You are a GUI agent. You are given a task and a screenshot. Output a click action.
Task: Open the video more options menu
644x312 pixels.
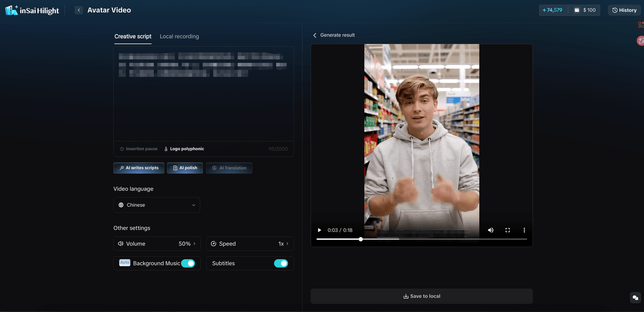(524, 230)
